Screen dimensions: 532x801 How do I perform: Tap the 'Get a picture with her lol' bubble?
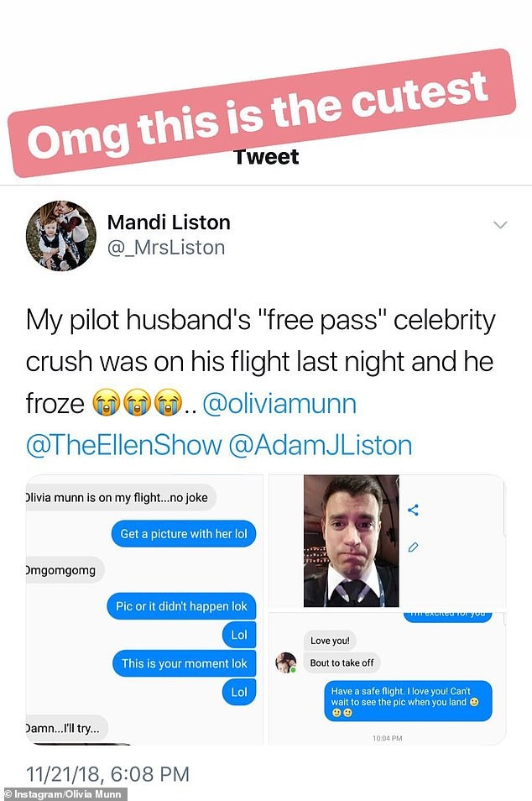pyautogui.click(x=183, y=534)
